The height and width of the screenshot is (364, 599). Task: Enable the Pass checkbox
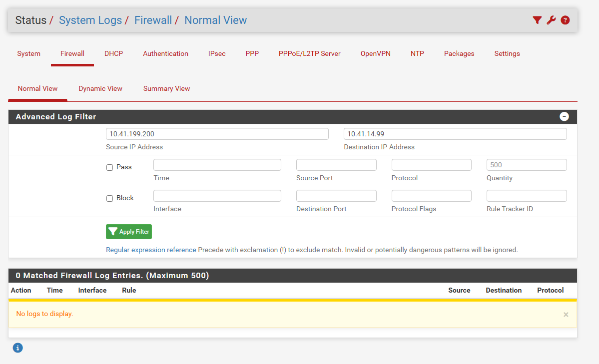(x=110, y=167)
